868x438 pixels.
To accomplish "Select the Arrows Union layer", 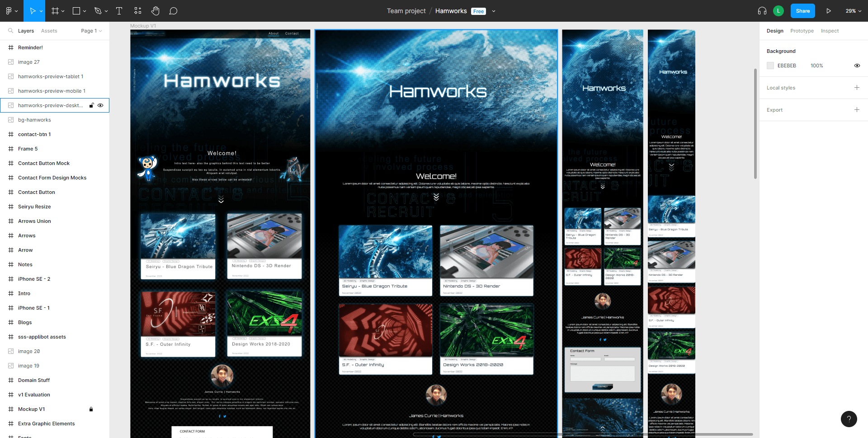I will [x=55, y=221].
